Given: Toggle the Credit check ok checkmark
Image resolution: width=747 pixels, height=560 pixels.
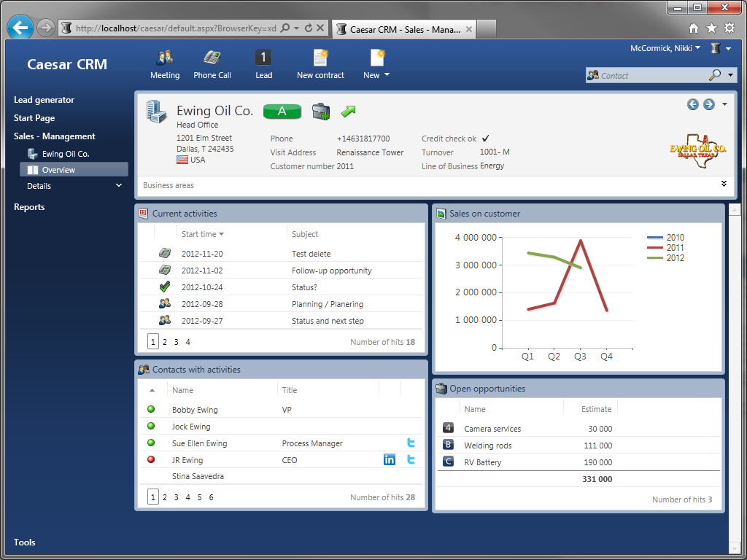Looking at the screenshot, I should (485, 139).
